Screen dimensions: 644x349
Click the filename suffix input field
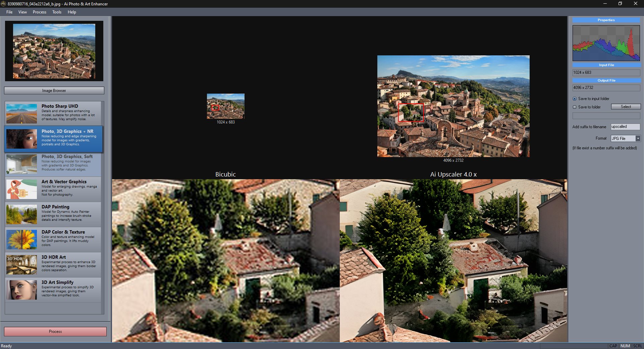tap(625, 127)
